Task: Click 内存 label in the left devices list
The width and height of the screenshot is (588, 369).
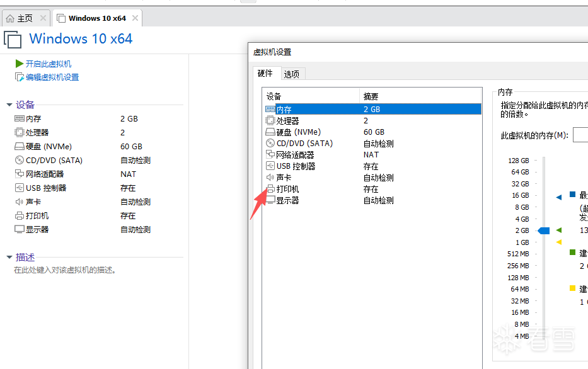Action: (x=33, y=119)
